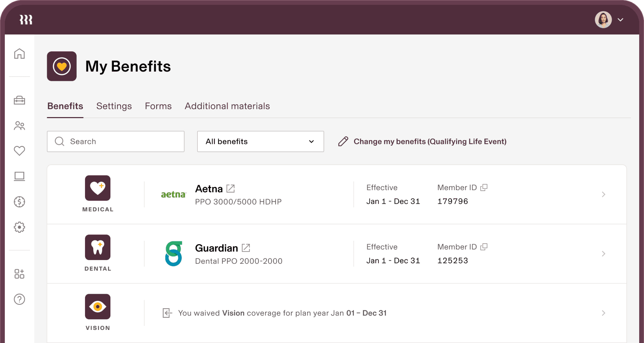Open the People icon in the sidebar

click(19, 126)
